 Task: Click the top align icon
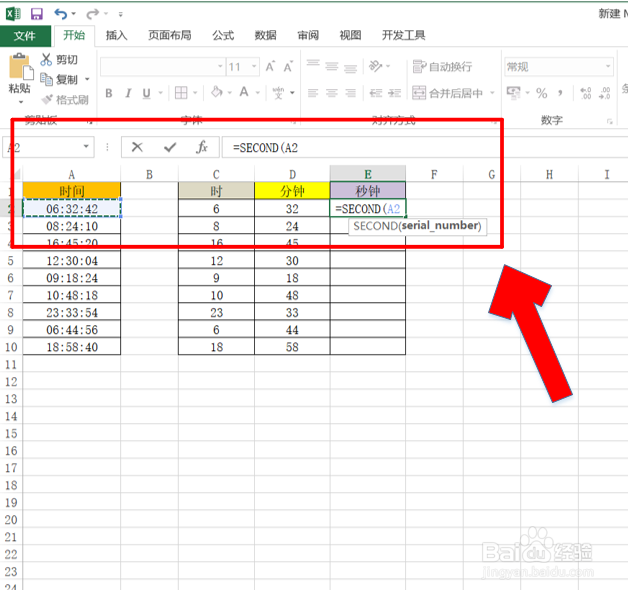click(313, 65)
